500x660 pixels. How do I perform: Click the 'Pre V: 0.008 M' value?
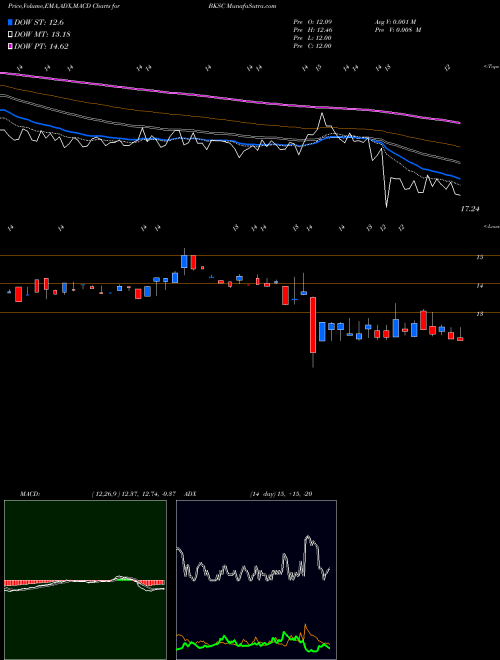(398, 30)
